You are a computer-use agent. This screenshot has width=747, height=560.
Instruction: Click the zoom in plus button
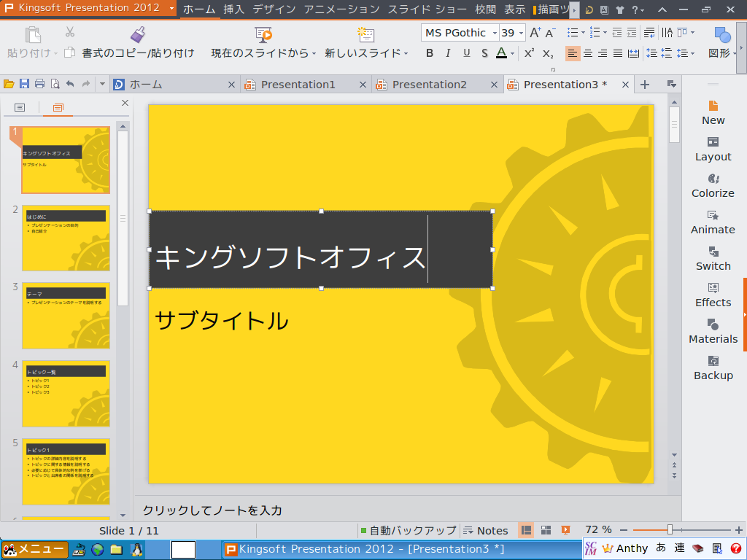tap(739, 530)
